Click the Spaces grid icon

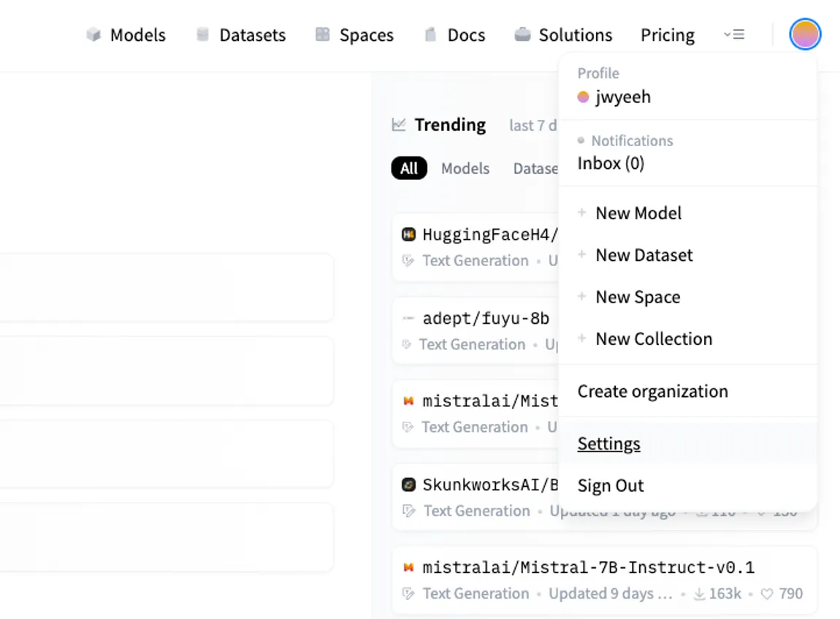tap(322, 34)
